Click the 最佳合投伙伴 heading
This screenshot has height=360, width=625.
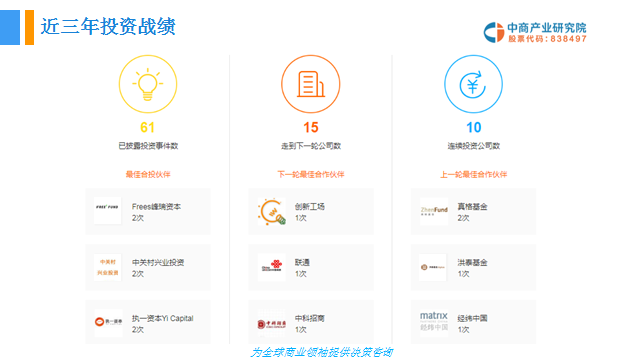[148, 174]
